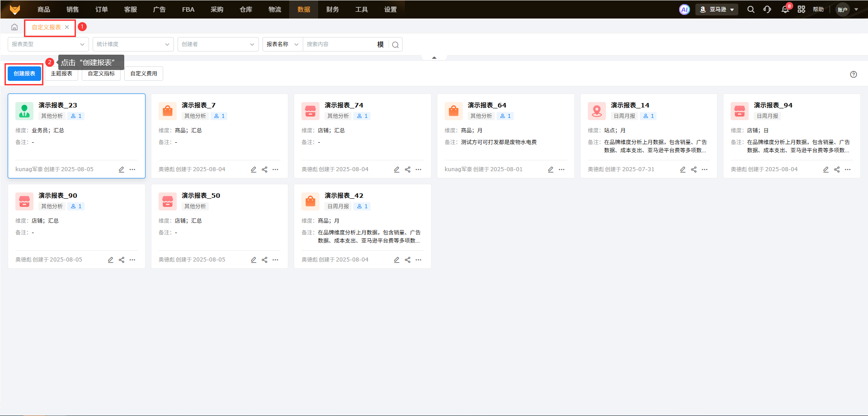Expand the 报表名称 search field selector
This screenshot has height=416, width=868.
coord(283,44)
